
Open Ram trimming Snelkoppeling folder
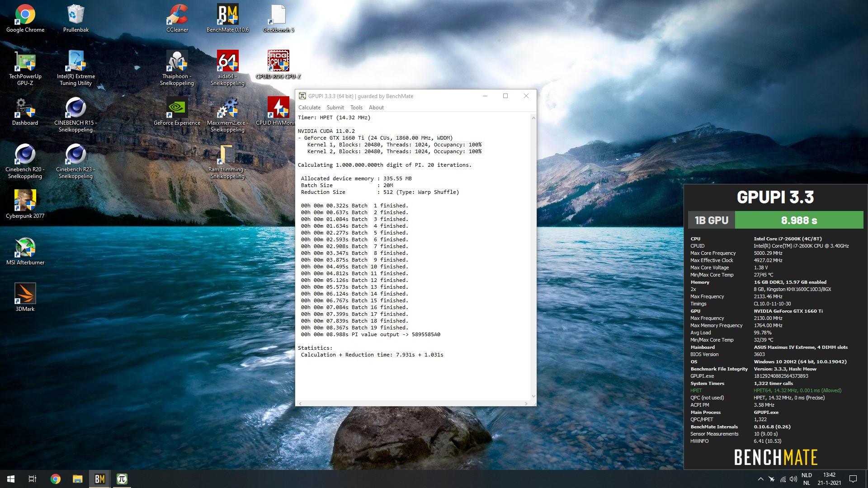227,161
